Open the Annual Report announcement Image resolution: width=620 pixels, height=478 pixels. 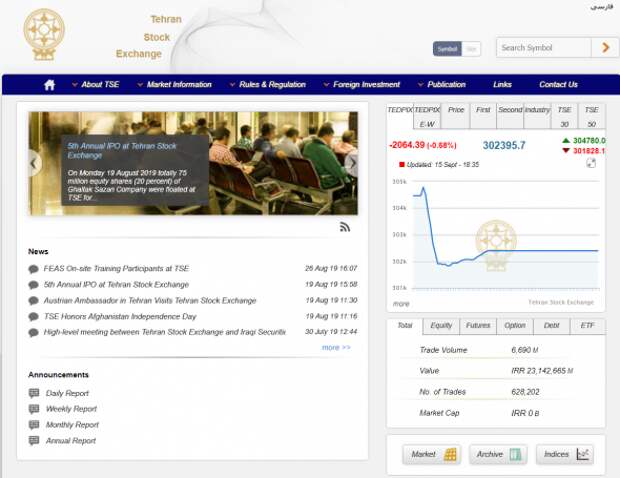(x=71, y=441)
